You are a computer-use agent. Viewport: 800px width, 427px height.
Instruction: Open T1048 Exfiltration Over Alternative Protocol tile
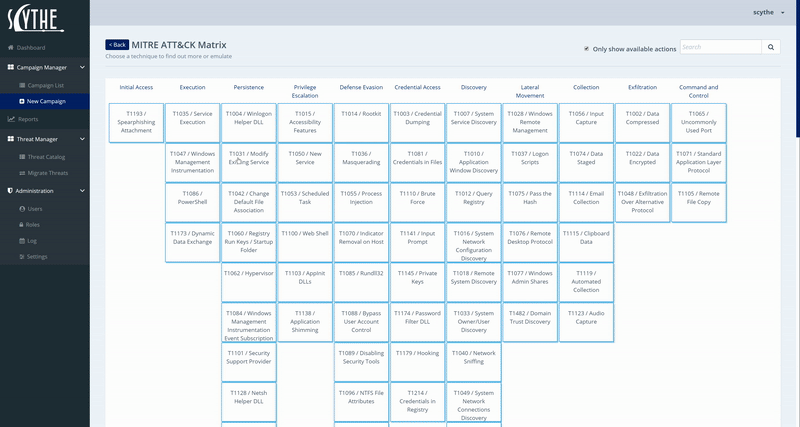click(x=642, y=203)
